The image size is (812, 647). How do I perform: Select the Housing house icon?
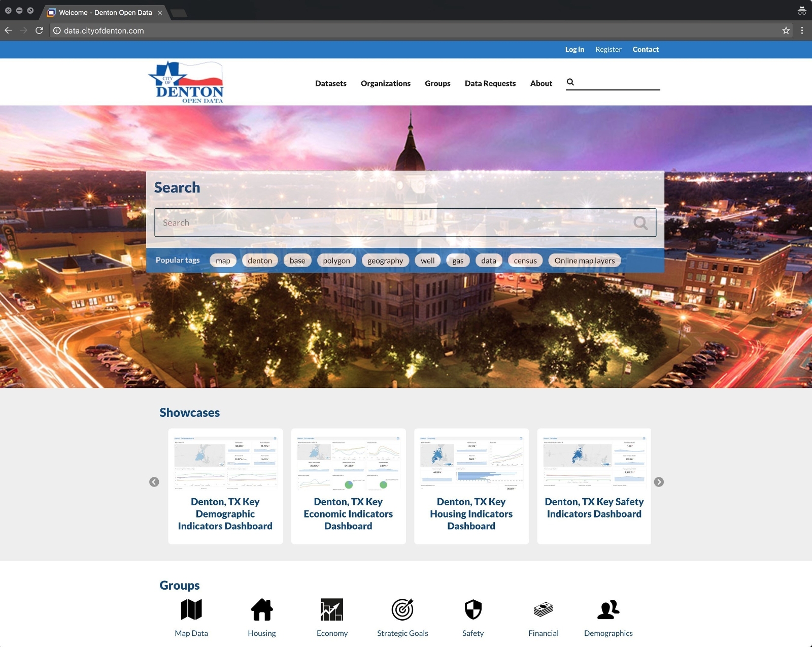pos(261,609)
